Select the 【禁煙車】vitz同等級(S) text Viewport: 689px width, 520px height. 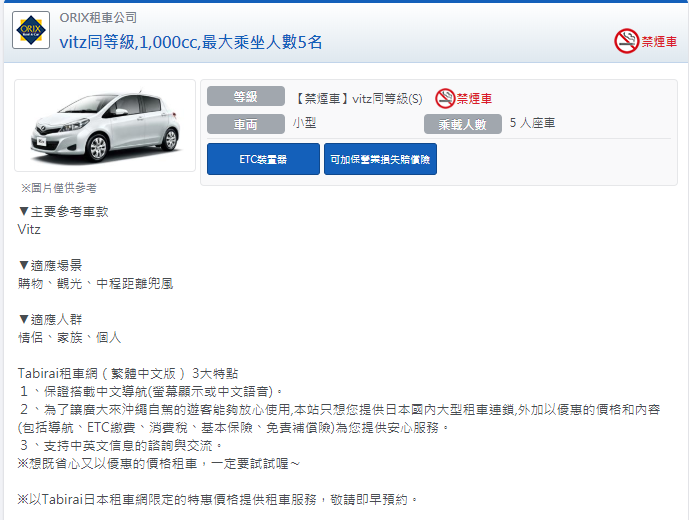tap(357, 98)
